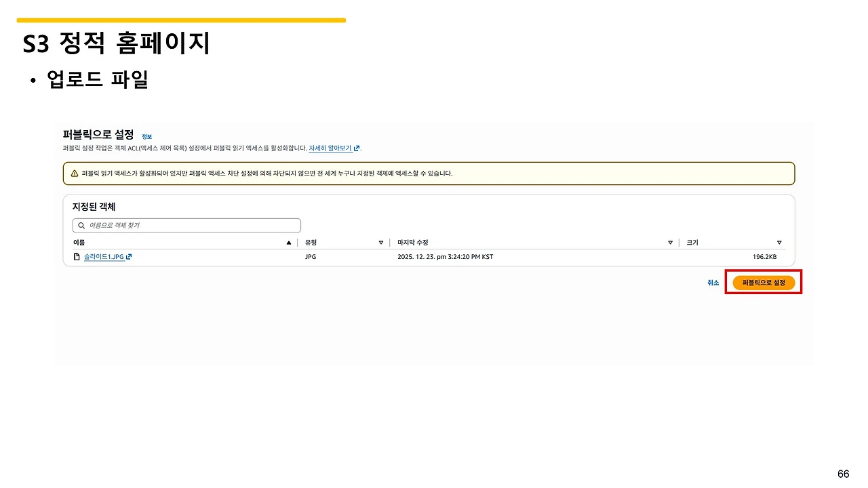868x488 pixels.
Task: Click the 정보 info link beside the page title
Action: (146, 136)
